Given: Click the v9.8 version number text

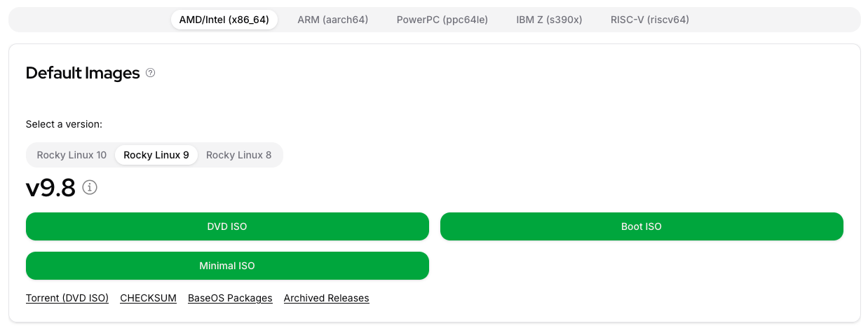Looking at the screenshot, I should pyautogui.click(x=50, y=188).
